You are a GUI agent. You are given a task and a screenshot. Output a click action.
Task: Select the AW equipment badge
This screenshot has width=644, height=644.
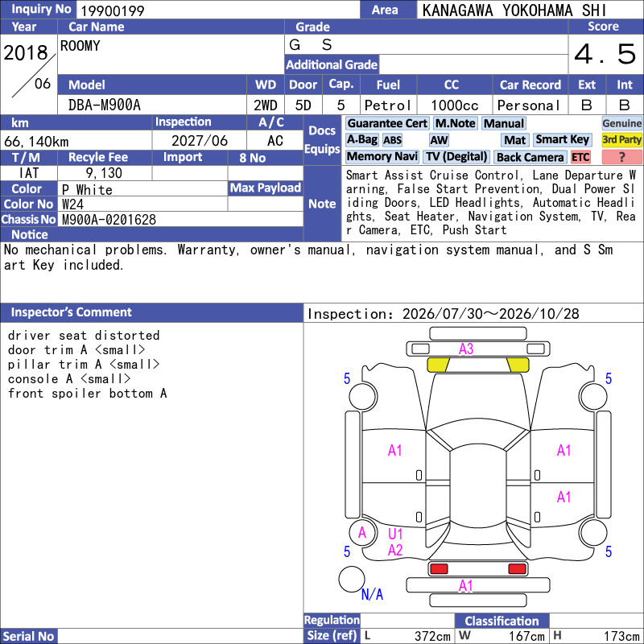[x=439, y=140]
